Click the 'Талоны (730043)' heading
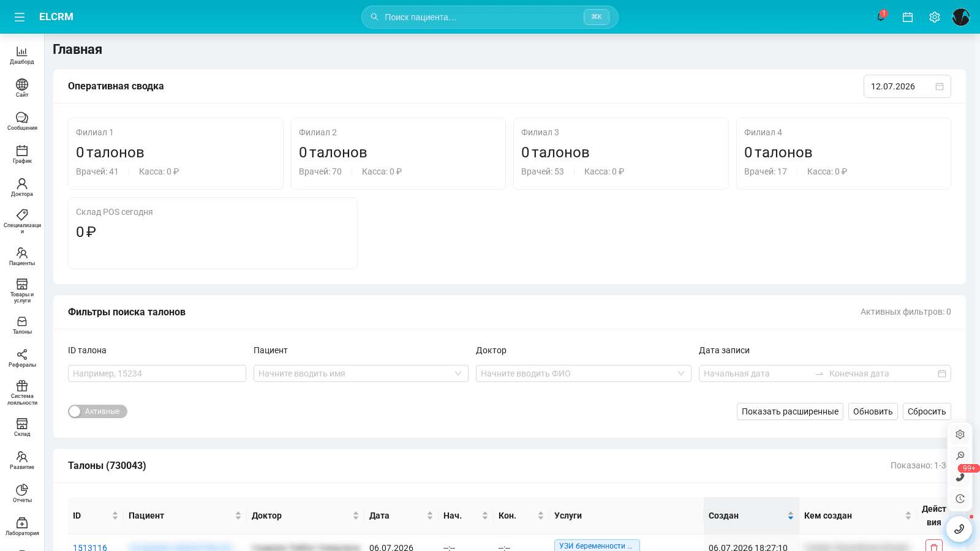This screenshot has height=551, width=980. click(107, 465)
